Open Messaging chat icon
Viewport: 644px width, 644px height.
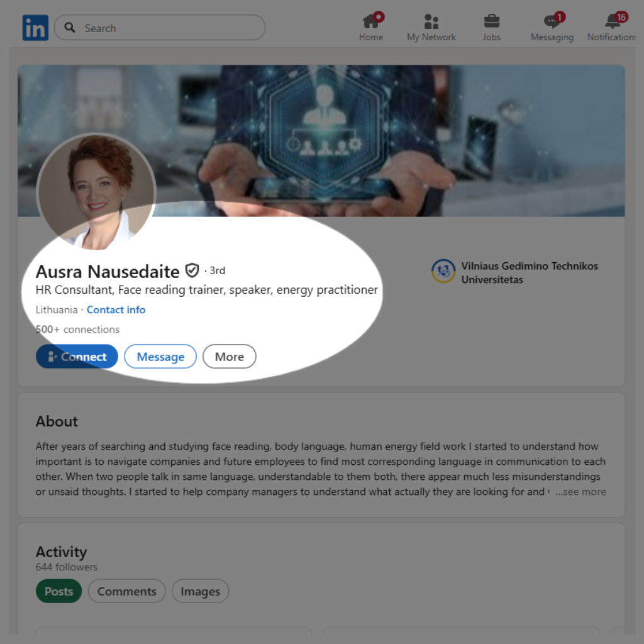552,21
